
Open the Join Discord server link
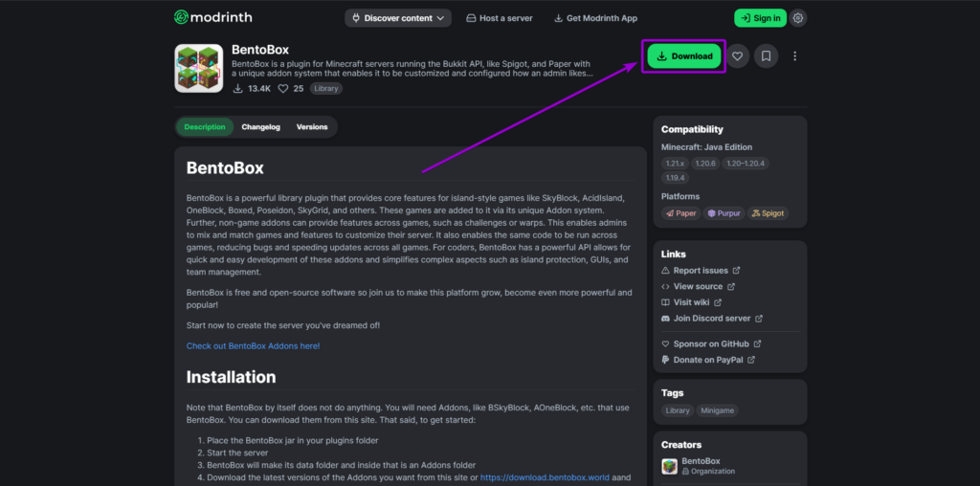pos(712,319)
